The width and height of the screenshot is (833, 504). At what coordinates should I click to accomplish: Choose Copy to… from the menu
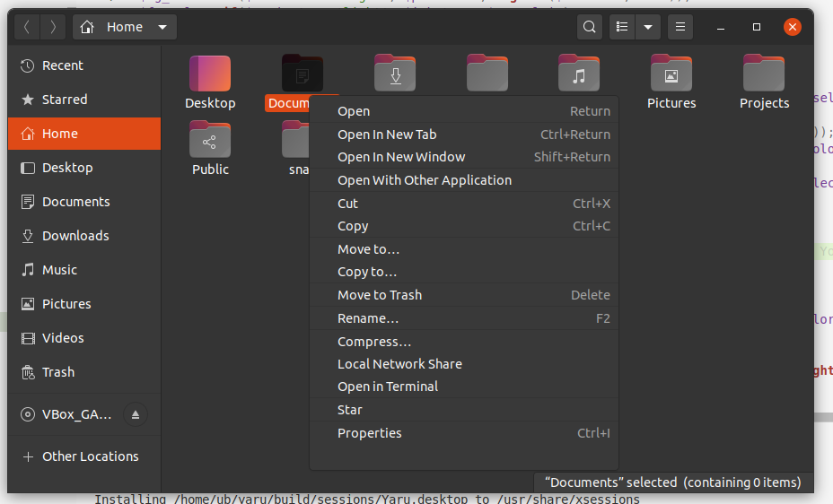464,272
